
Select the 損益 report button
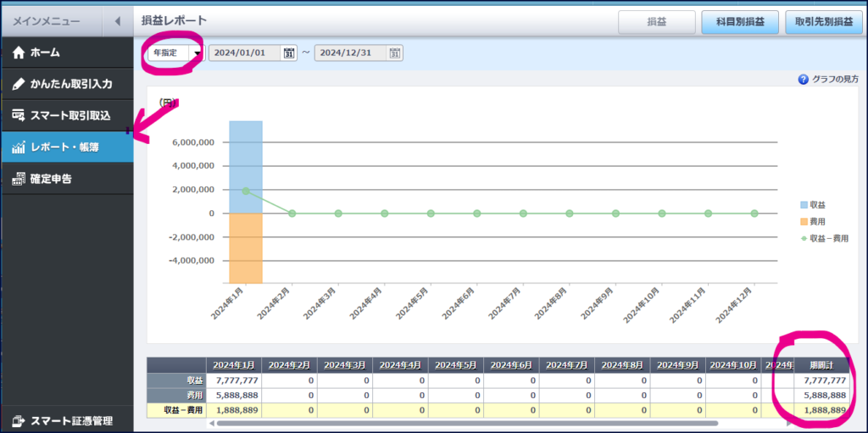tap(656, 21)
